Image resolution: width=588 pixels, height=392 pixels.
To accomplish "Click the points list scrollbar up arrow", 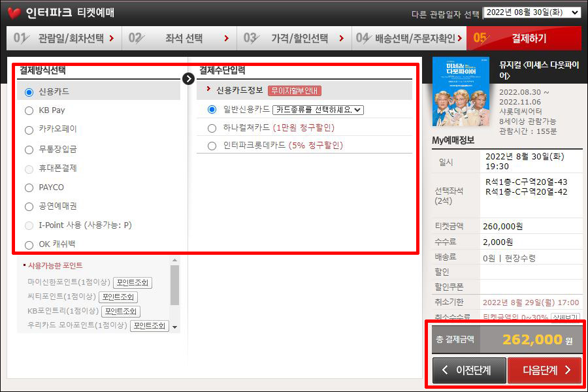I will (174, 260).
